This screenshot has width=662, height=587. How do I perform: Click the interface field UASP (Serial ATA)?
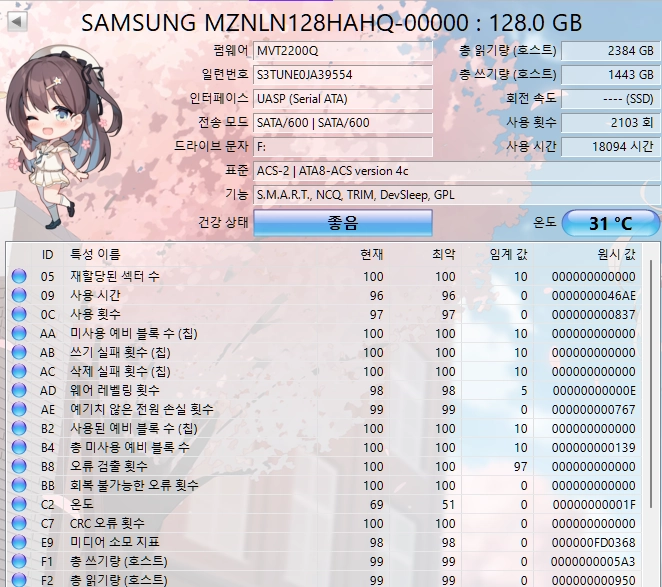click(343, 99)
